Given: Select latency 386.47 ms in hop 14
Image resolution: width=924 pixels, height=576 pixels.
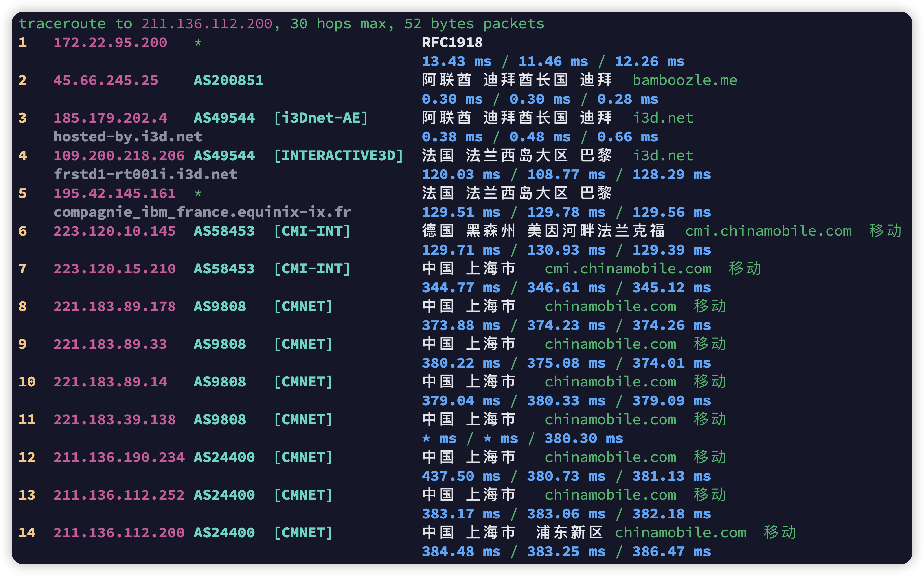Looking at the screenshot, I should [672, 552].
